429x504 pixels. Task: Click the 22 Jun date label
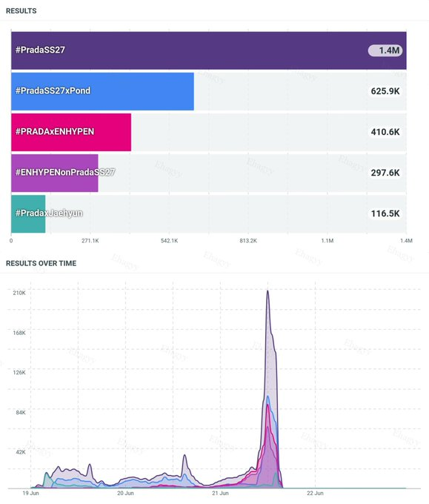[315, 493]
